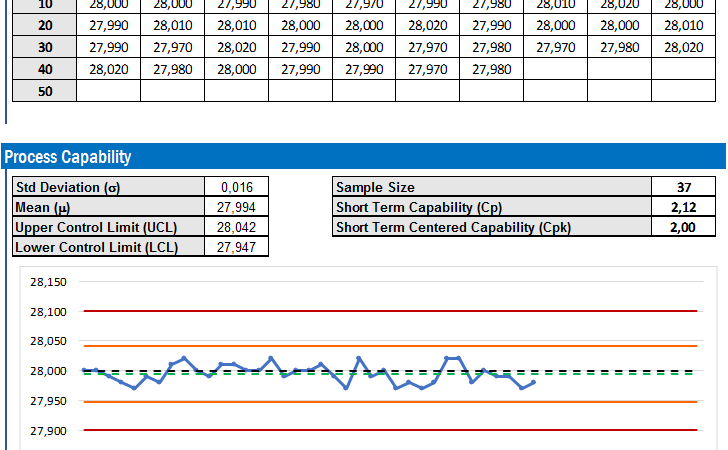Select the 0,016 standard deviation value
The height and width of the screenshot is (450, 728).
pyautogui.click(x=237, y=187)
